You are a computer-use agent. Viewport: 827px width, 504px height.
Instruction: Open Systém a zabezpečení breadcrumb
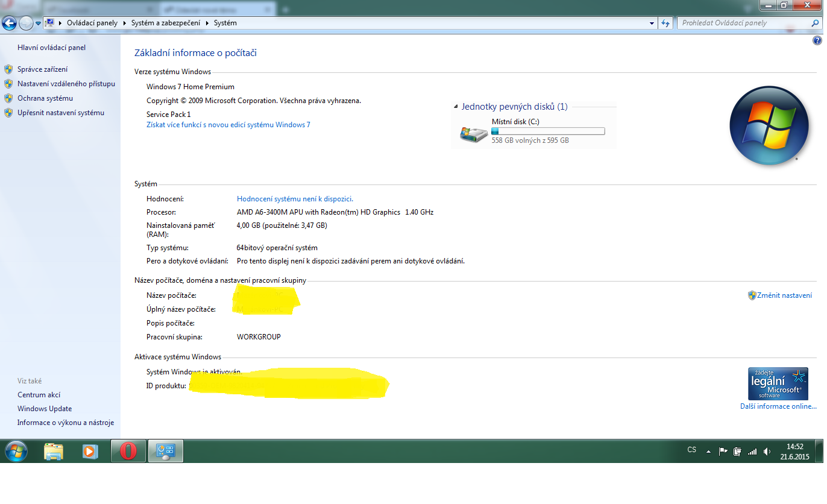[166, 23]
